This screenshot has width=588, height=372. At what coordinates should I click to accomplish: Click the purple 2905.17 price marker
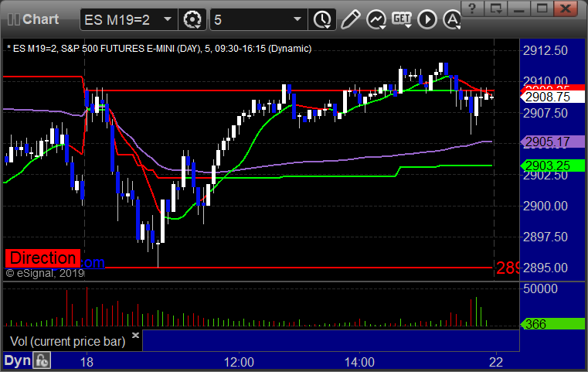pos(552,142)
